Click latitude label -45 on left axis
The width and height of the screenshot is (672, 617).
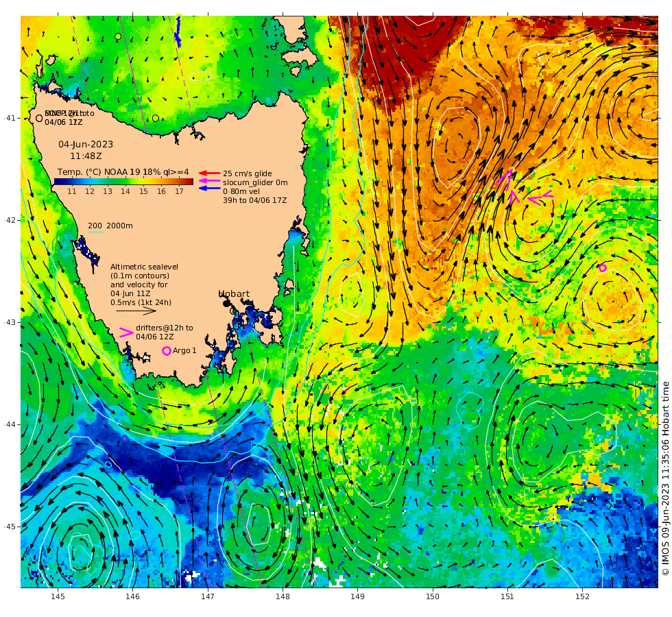10,527
